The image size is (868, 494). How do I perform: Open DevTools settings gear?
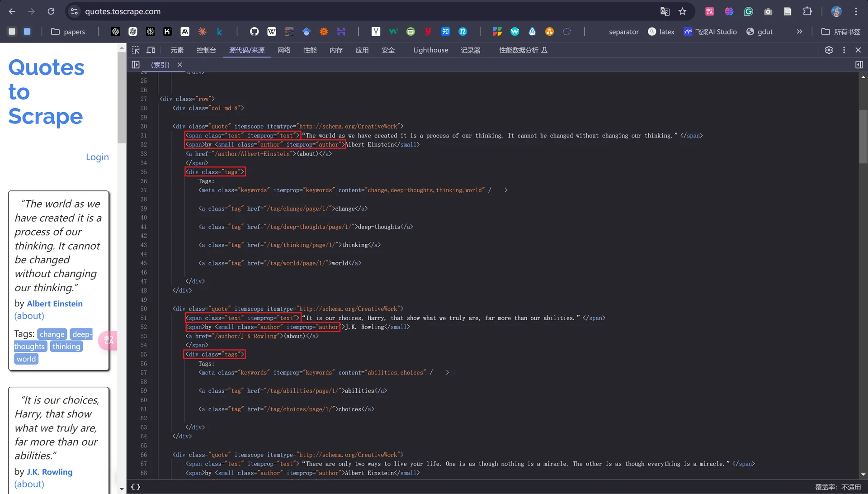[829, 50]
